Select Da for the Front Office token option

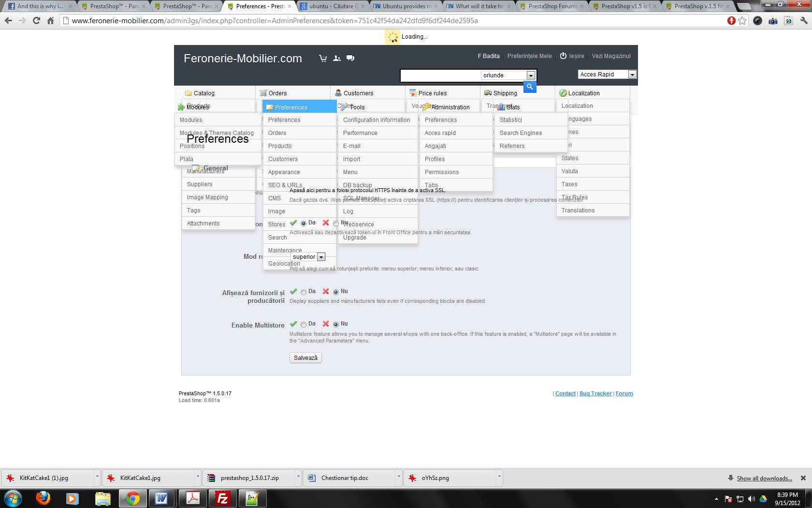[304, 224]
